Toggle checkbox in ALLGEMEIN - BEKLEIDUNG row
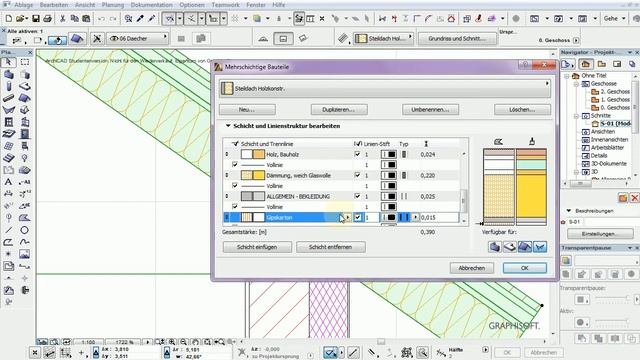Image resolution: width=640 pixels, height=360 pixels. click(358, 196)
